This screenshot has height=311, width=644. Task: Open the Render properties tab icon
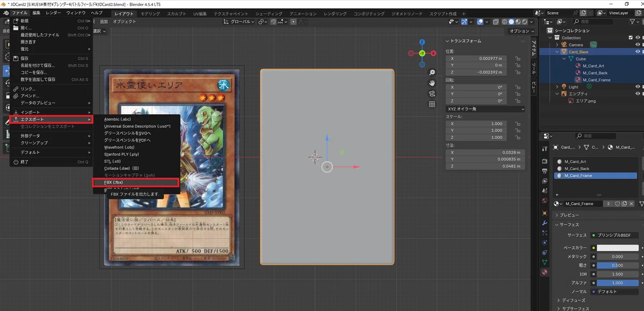click(x=544, y=161)
